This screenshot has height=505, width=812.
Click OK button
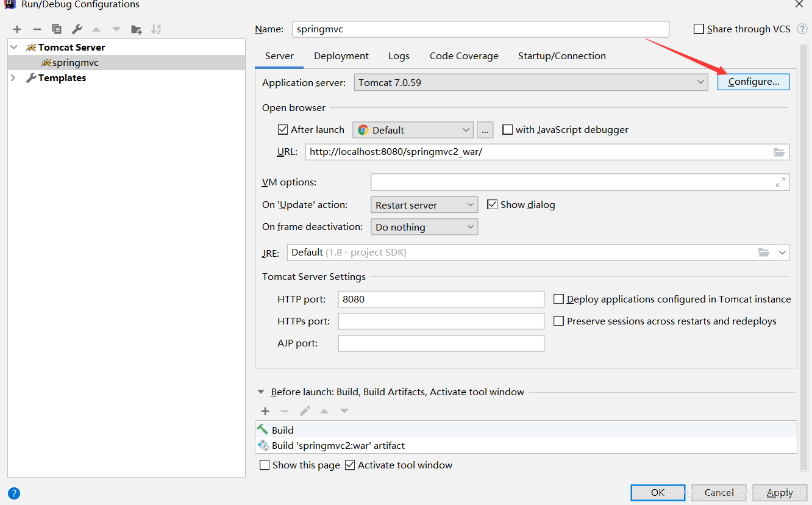[658, 492]
